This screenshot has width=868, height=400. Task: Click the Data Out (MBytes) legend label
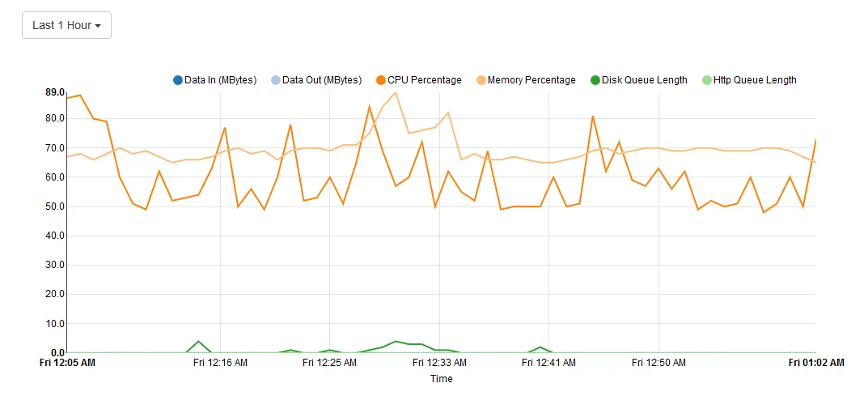tap(322, 80)
